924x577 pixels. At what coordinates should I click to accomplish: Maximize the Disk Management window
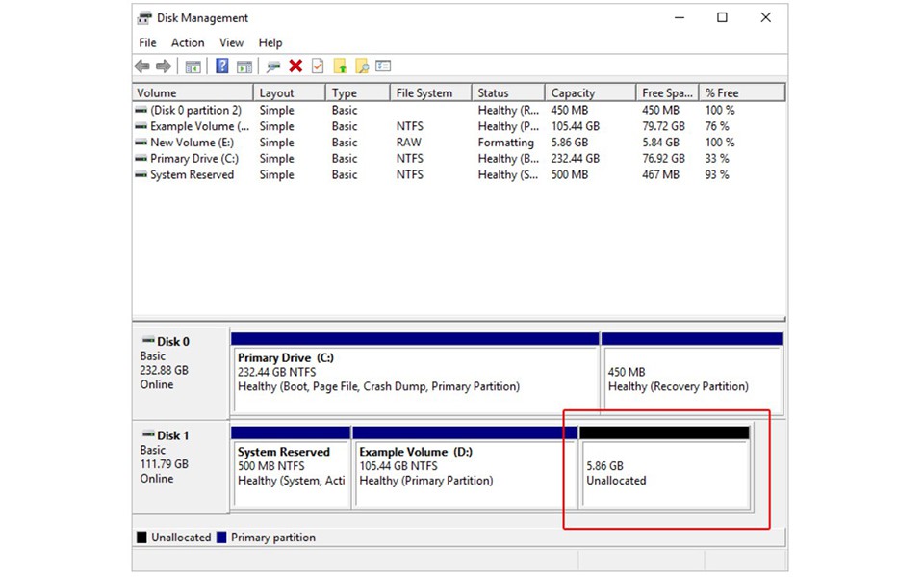[722, 17]
